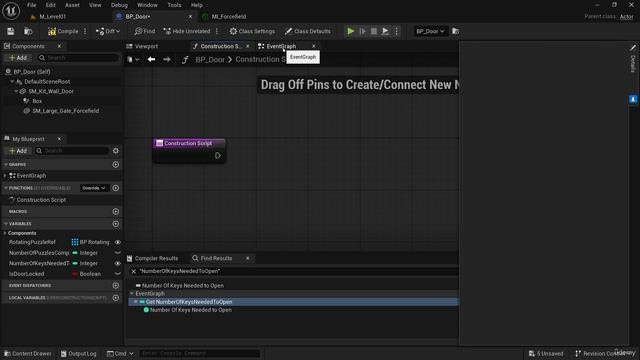Viewport: 640px width, 360px height.
Task: Browse to asset in Content Browser icon
Action: pos(28,31)
